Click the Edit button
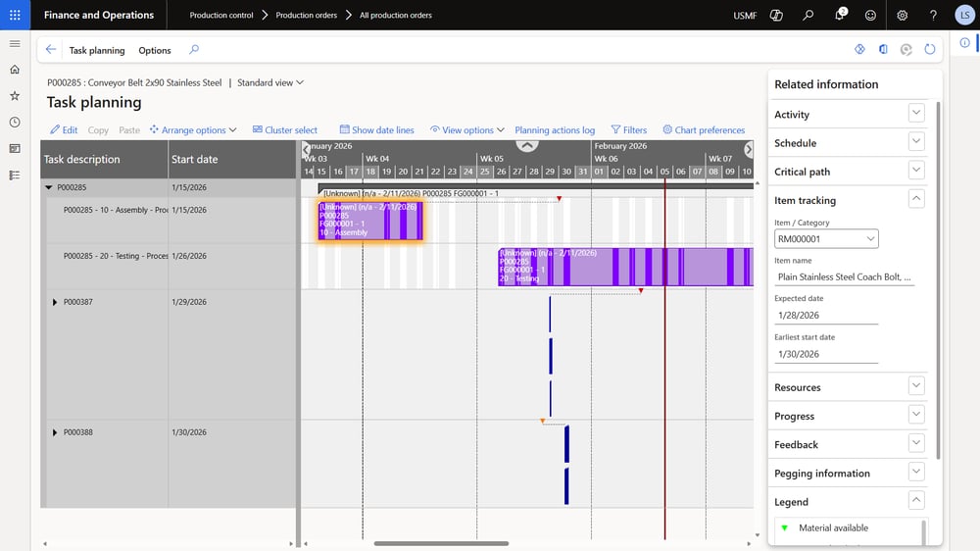 [x=64, y=130]
